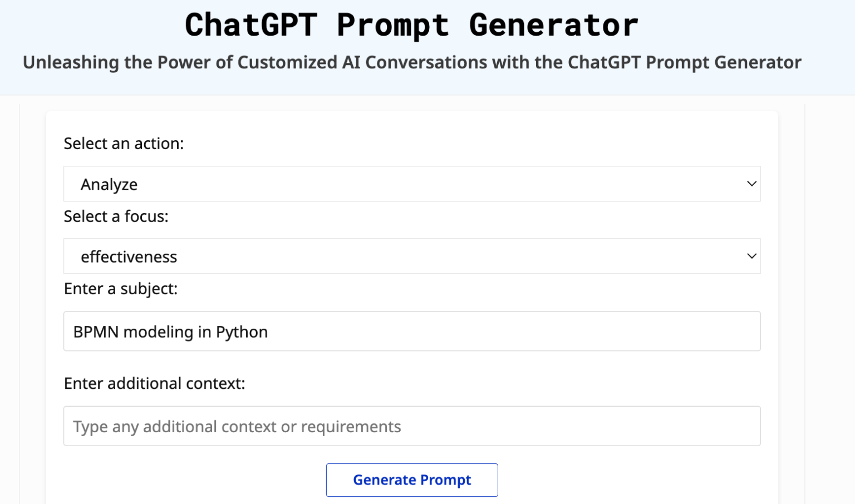Click the "Enter additional context:" label

click(x=154, y=383)
